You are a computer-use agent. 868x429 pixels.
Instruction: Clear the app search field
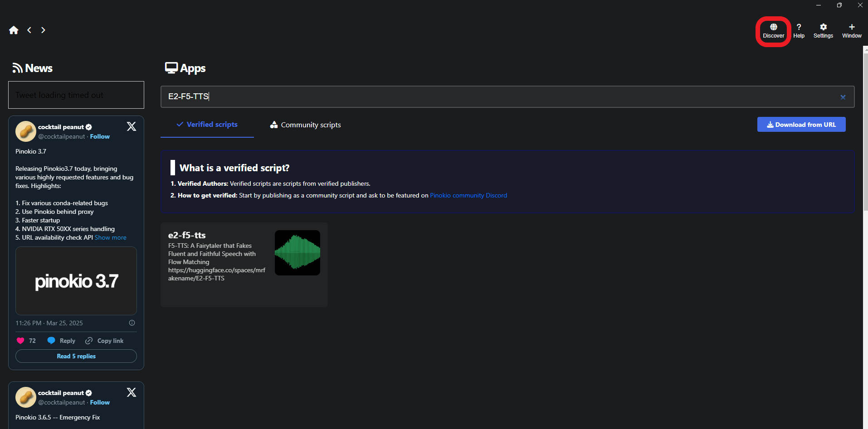(843, 97)
